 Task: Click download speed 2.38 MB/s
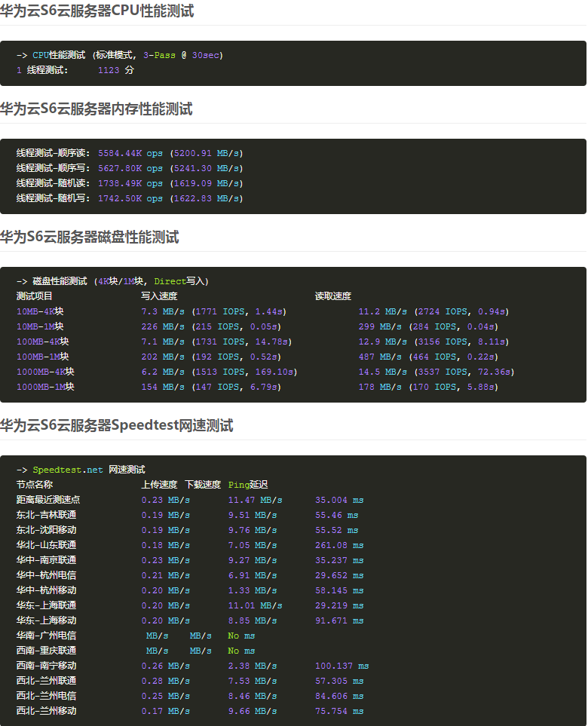coord(253,666)
